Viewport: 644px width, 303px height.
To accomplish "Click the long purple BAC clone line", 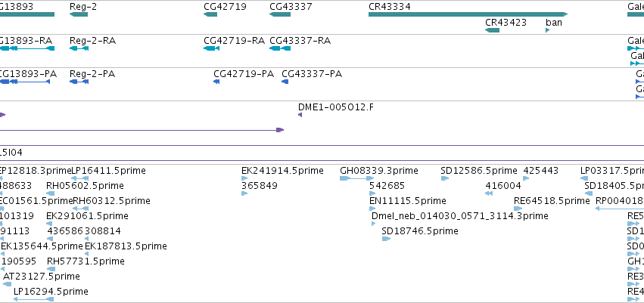I will tap(322, 145).
